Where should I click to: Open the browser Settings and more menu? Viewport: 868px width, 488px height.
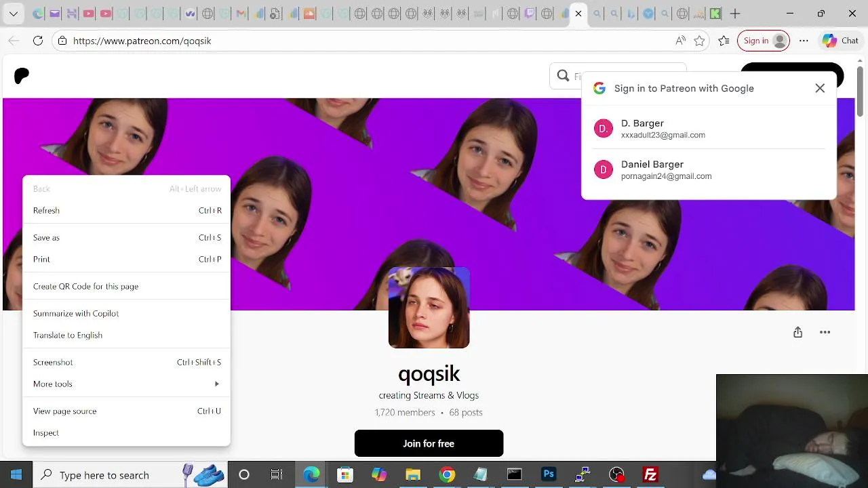tap(804, 41)
